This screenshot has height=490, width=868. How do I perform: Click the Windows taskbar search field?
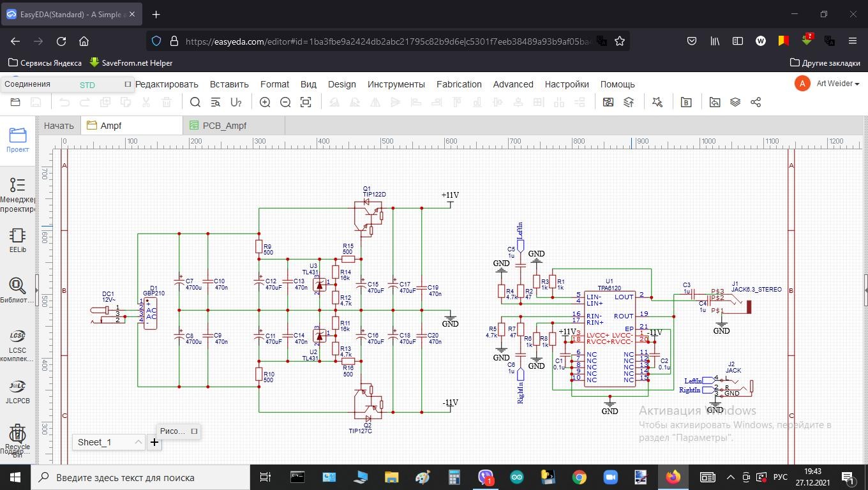140,477
